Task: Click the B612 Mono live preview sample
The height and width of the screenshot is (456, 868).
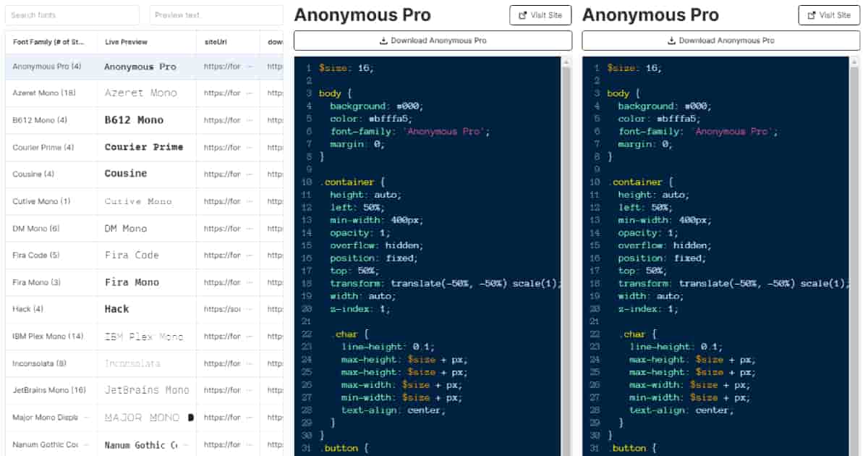Action: (134, 120)
